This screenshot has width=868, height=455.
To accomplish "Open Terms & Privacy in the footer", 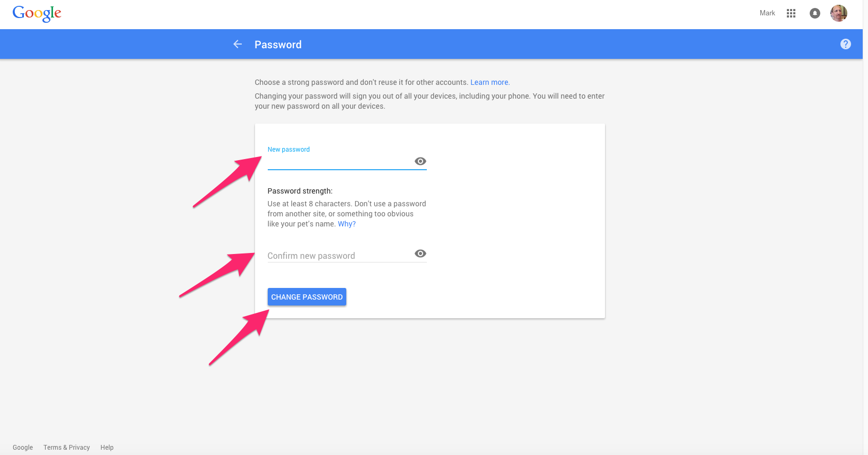I will point(66,447).
